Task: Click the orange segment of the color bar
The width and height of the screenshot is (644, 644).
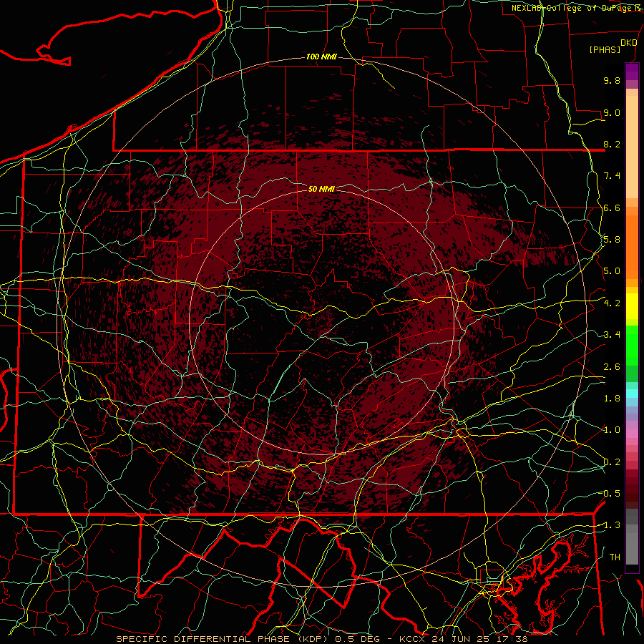Action: 632,246
